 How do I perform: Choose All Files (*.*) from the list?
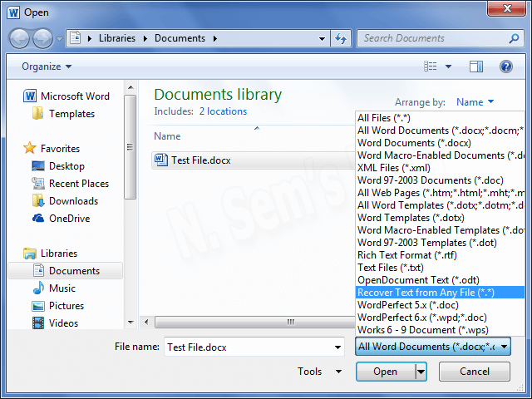440,118
